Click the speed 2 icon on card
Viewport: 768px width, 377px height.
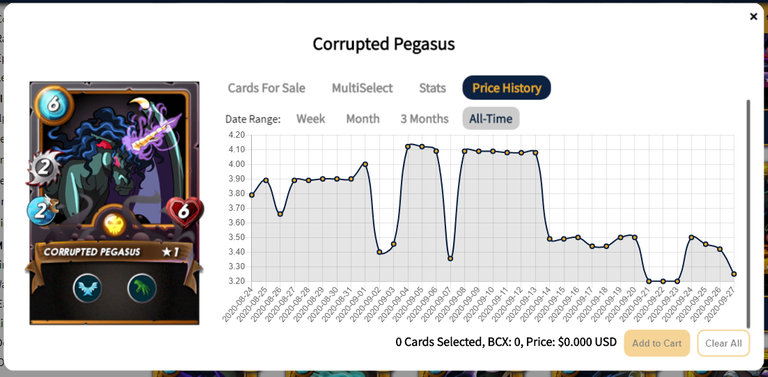(x=42, y=209)
